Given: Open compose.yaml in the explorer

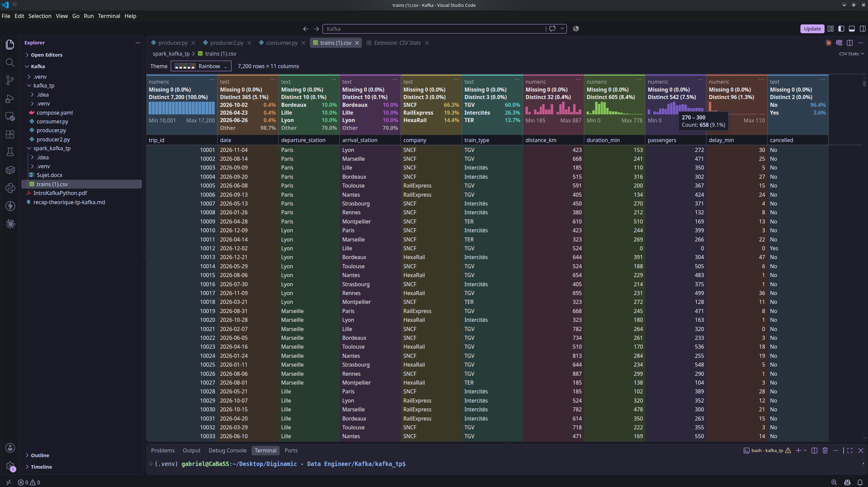Looking at the screenshot, I should point(54,113).
